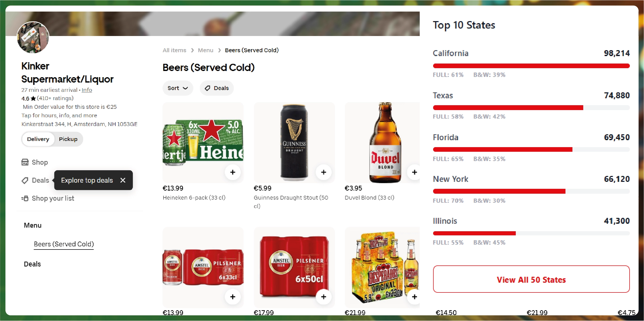Image resolution: width=644 pixels, height=321 pixels.
Task: Select Beers (Served Cold) menu category
Action: pyautogui.click(x=64, y=244)
